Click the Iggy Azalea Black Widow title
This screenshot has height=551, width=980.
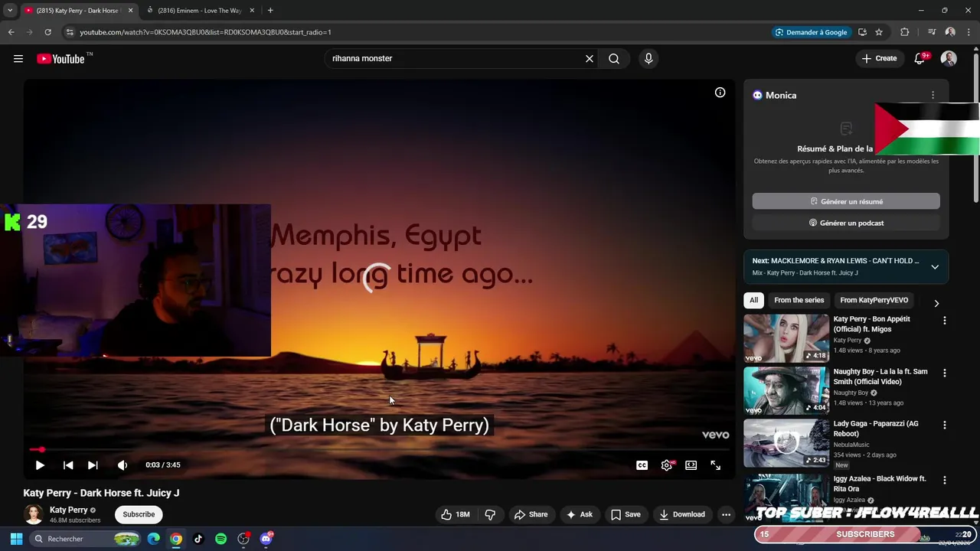pyautogui.click(x=880, y=484)
